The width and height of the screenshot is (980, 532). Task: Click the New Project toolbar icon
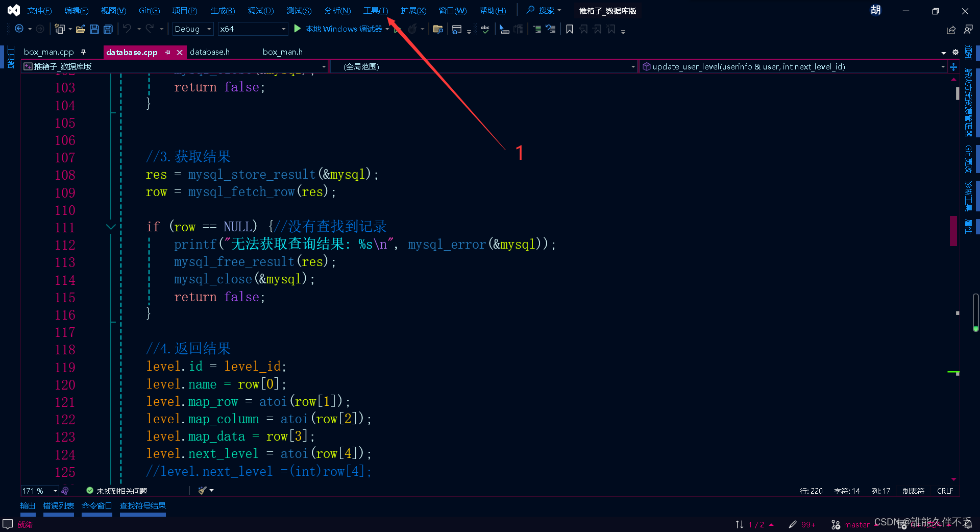tap(60, 29)
